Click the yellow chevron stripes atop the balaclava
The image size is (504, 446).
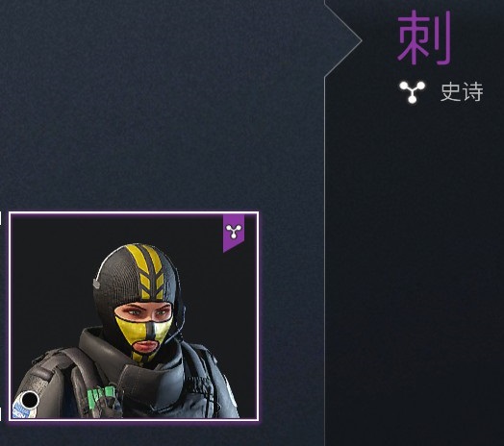[149, 272]
